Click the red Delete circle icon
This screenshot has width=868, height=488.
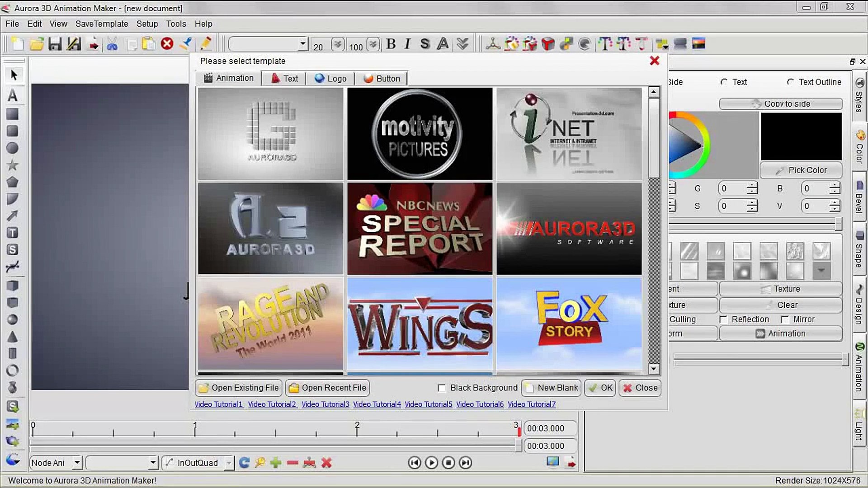[167, 44]
